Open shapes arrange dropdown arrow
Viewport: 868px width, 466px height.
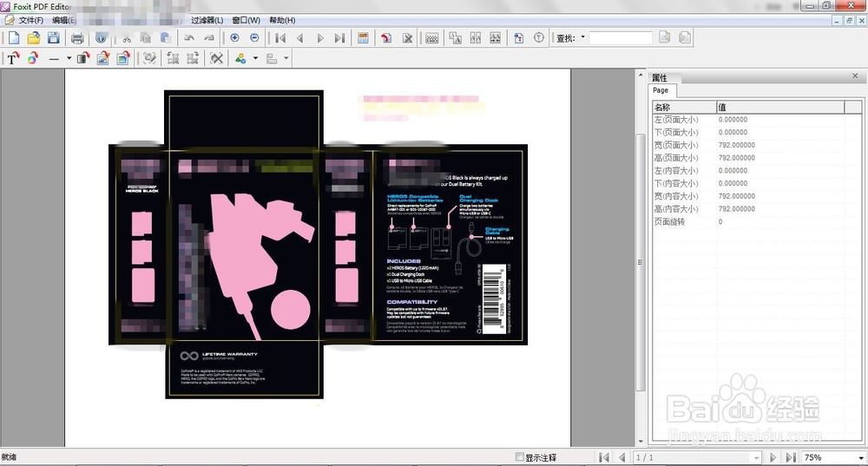pyautogui.click(x=255, y=57)
